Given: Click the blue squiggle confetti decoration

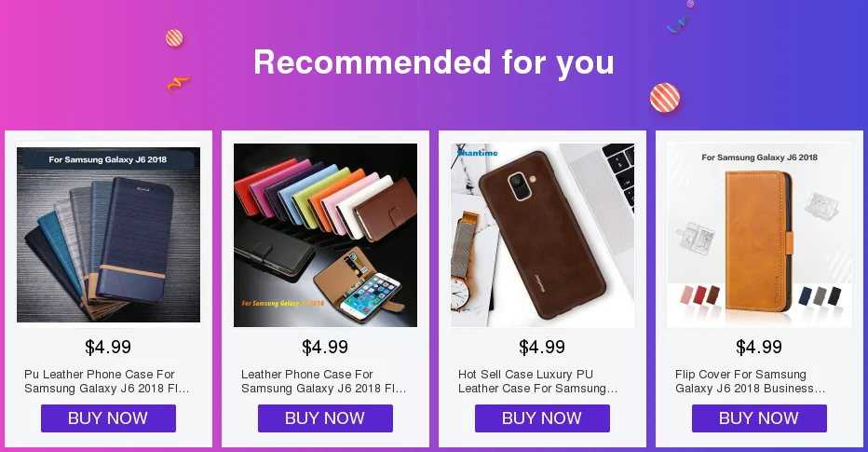Looking at the screenshot, I should pyautogui.click(x=678, y=24).
